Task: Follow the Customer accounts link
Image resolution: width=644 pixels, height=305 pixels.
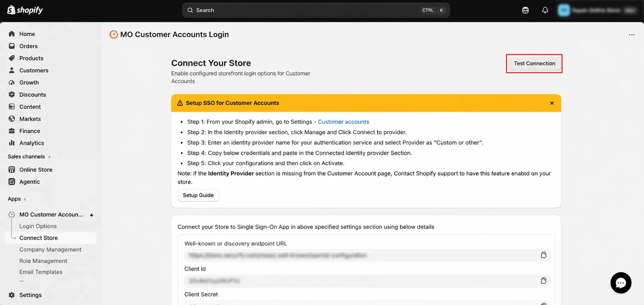Action: [x=343, y=122]
